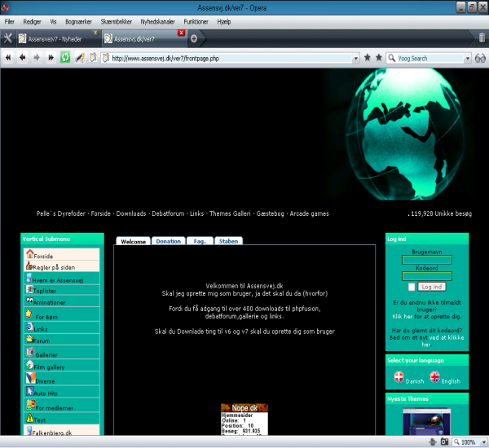Click the Danish flag icon
The image size is (489, 448).
(399, 377)
